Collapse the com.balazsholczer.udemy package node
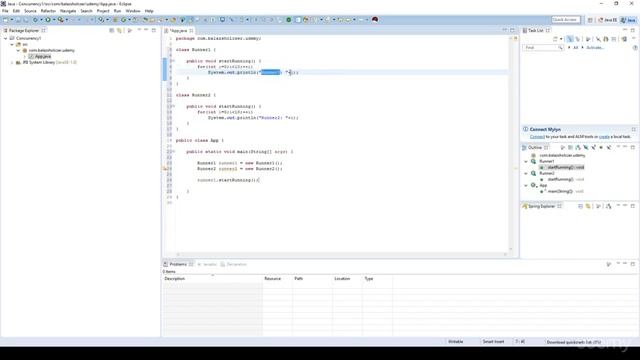 pos(18,50)
